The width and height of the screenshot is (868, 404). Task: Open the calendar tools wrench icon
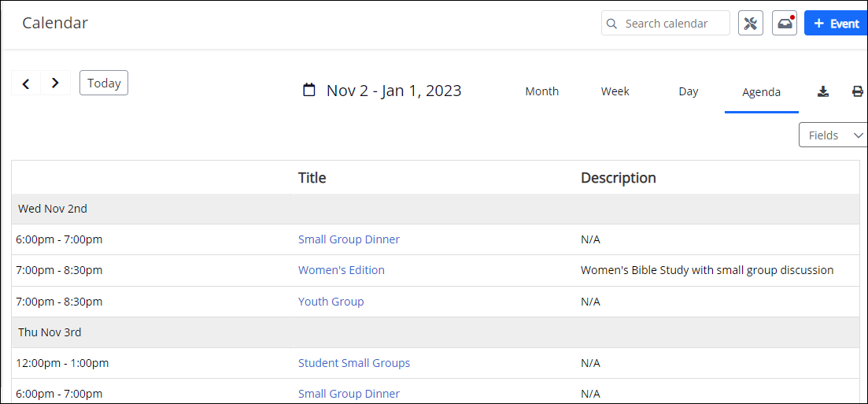pyautogui.click(x=750, y=24)
